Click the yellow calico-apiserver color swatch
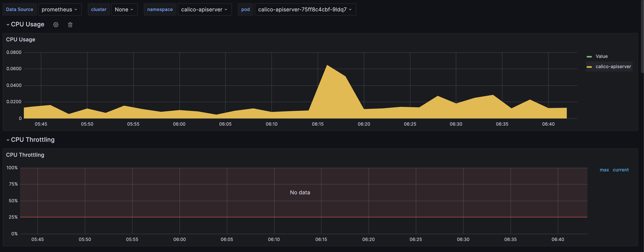Viewport: 644px width, 252px height. tap(589, 67)
